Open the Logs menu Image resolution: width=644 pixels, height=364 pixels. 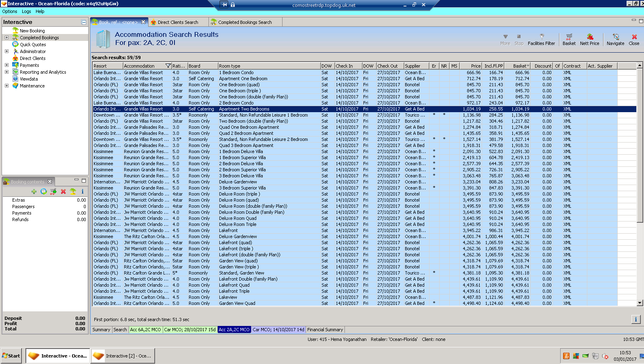[x=26, y=11]
